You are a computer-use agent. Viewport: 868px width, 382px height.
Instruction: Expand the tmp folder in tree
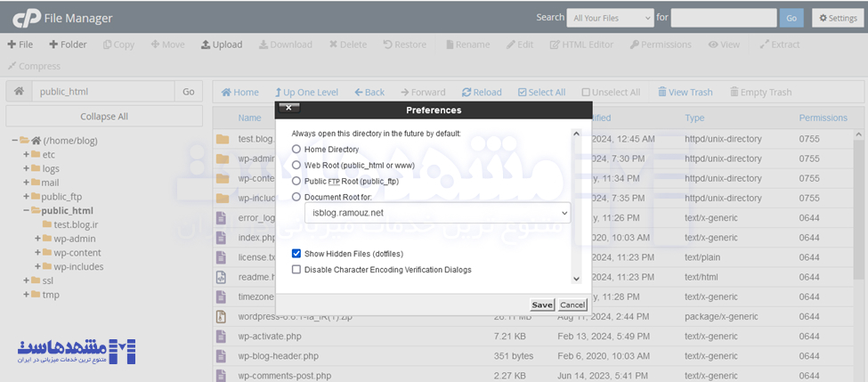pyautogui.click(x=26, y=295)
